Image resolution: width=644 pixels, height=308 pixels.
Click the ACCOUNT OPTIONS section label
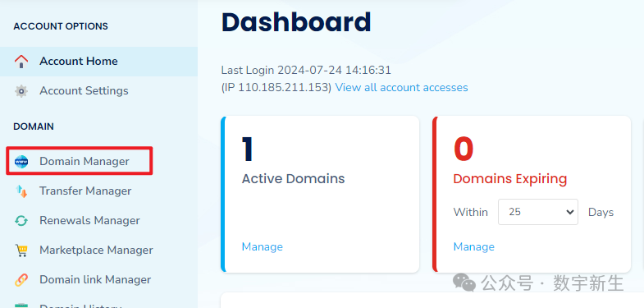coord(61,26)
